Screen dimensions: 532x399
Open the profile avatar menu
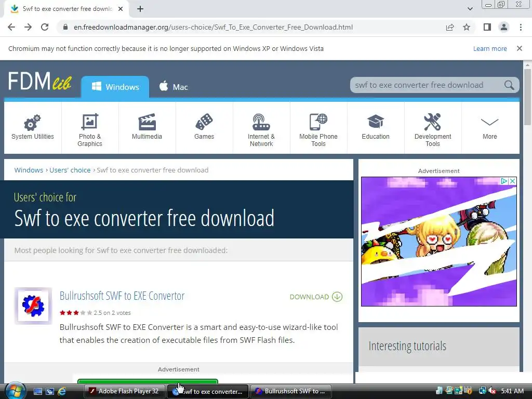point(504,27)
